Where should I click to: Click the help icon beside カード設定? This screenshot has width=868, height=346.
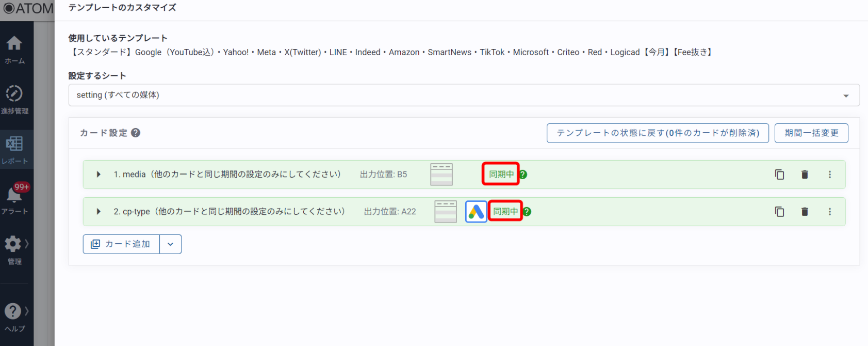136,133
